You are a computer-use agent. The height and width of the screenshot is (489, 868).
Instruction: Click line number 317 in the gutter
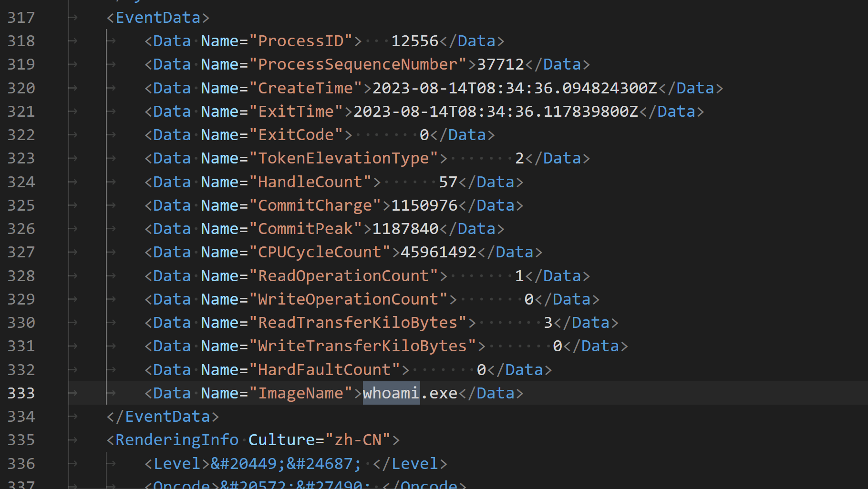[21, 18]
